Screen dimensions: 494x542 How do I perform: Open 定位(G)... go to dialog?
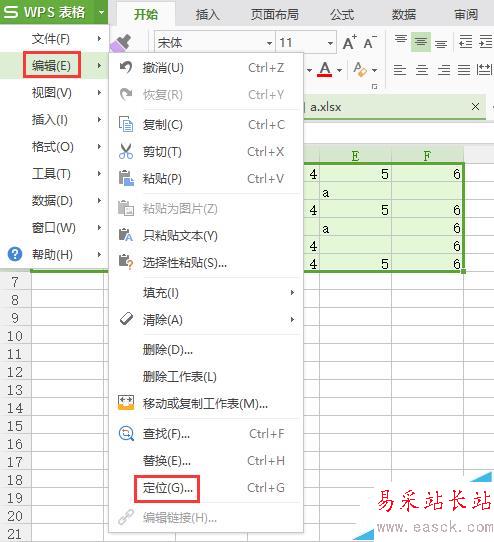206,488
